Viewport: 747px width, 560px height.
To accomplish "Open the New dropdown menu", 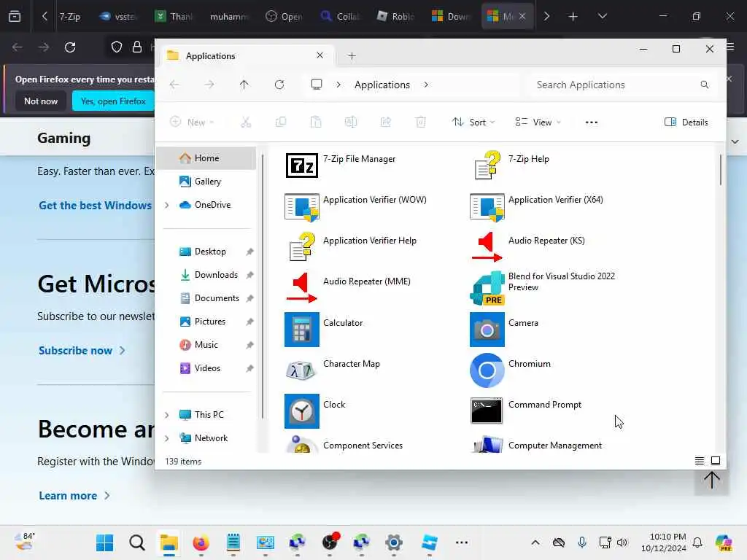I will point(192,122).
